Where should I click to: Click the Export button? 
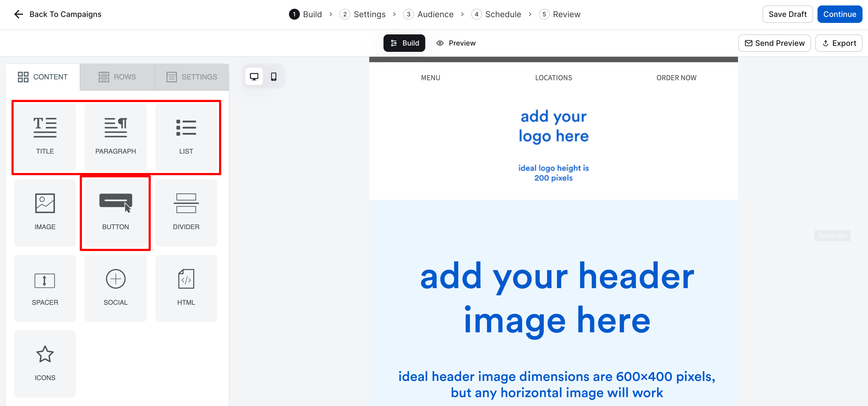(839, 43)
